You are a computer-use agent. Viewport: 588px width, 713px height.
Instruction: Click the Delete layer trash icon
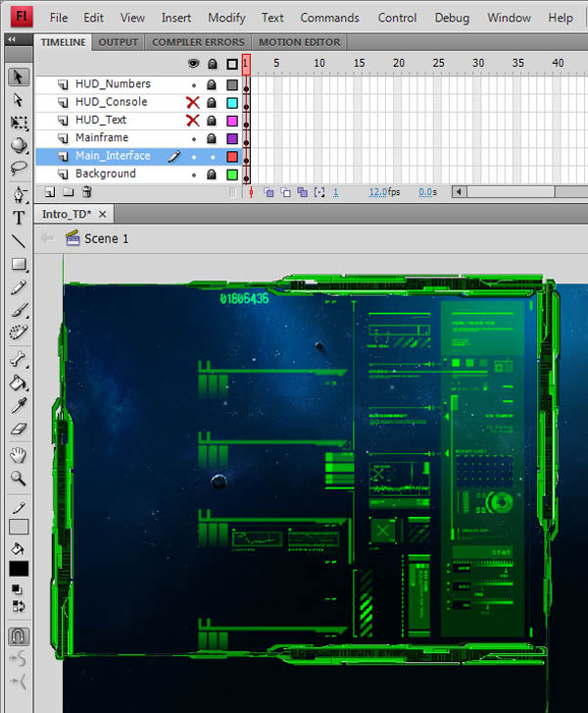[x=87, y=192]
